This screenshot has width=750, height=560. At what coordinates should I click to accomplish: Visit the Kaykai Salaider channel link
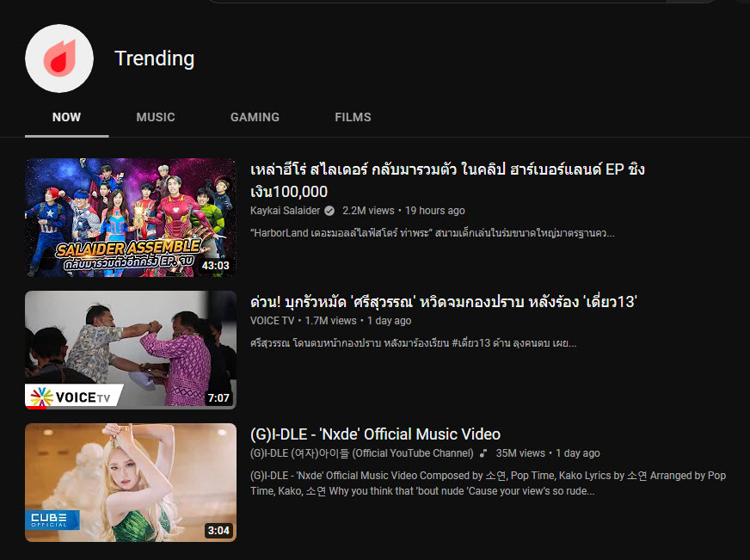[x=285, y=211]
